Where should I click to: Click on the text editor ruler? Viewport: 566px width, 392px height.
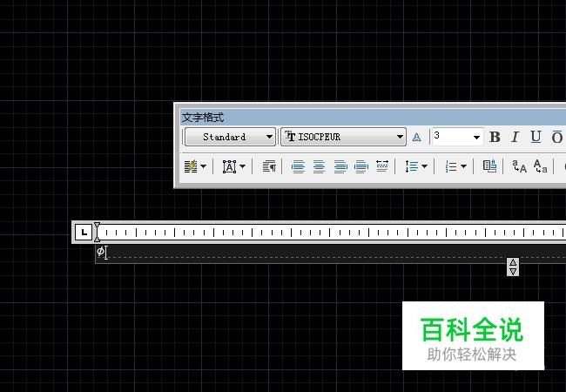[330, 232]
